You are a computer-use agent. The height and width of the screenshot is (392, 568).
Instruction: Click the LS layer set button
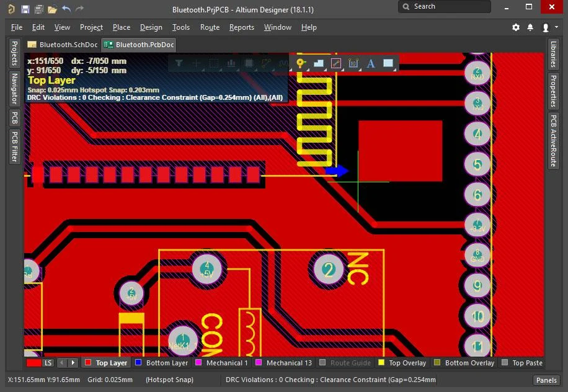(48, 363)
